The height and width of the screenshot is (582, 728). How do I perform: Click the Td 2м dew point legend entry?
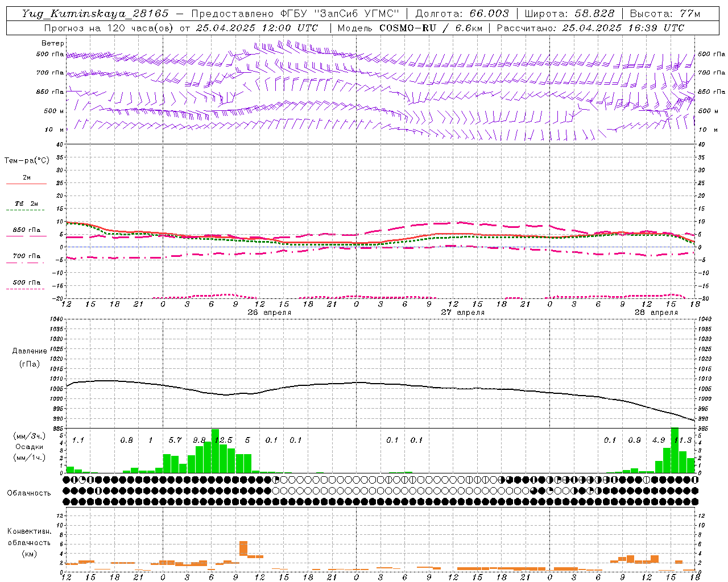pyautogui.click(x=26, y=203)
